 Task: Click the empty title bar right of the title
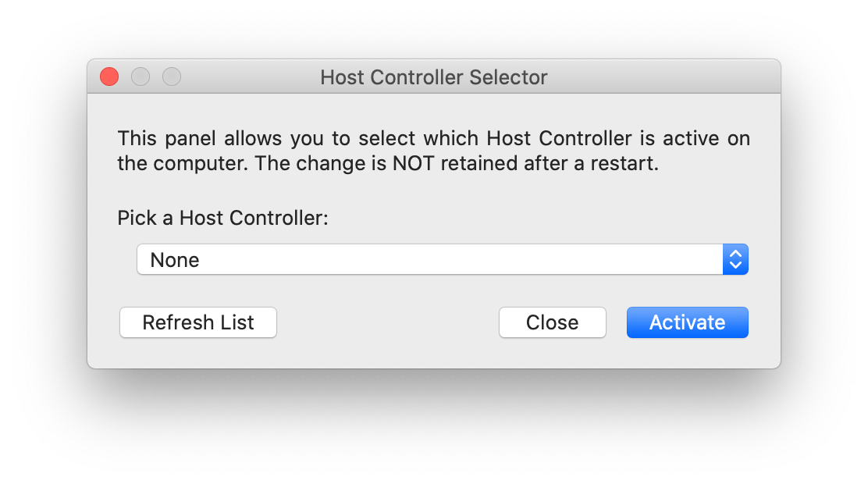[663, 77]
